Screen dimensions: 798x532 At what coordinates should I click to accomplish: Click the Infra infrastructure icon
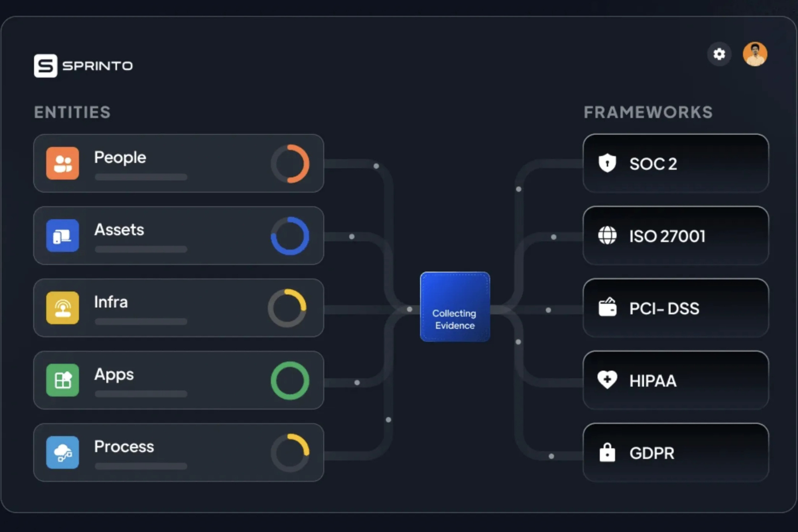pyautogui.click(x=63, y=308)
